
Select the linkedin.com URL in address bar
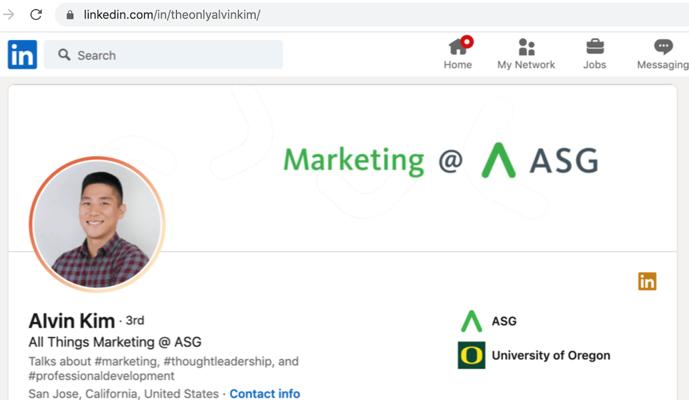(171, 15)
